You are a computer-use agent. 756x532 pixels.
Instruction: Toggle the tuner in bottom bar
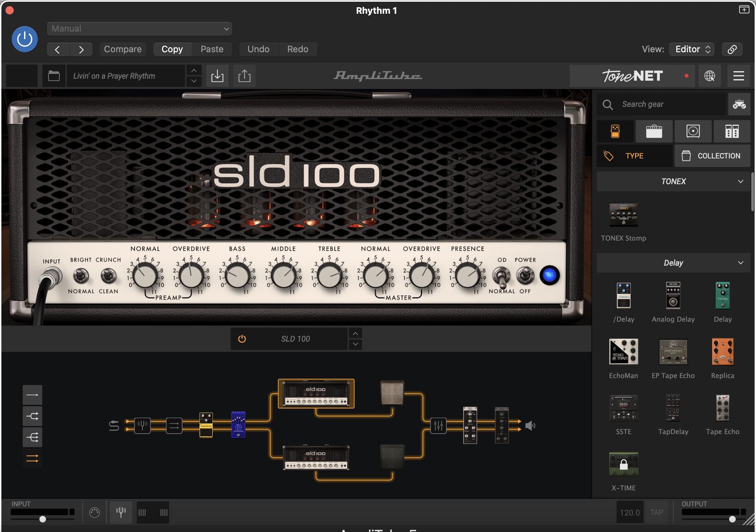coord(121,512)
